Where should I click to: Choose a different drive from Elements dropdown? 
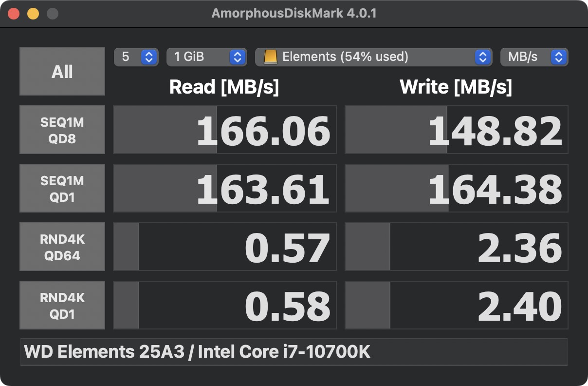372,57
